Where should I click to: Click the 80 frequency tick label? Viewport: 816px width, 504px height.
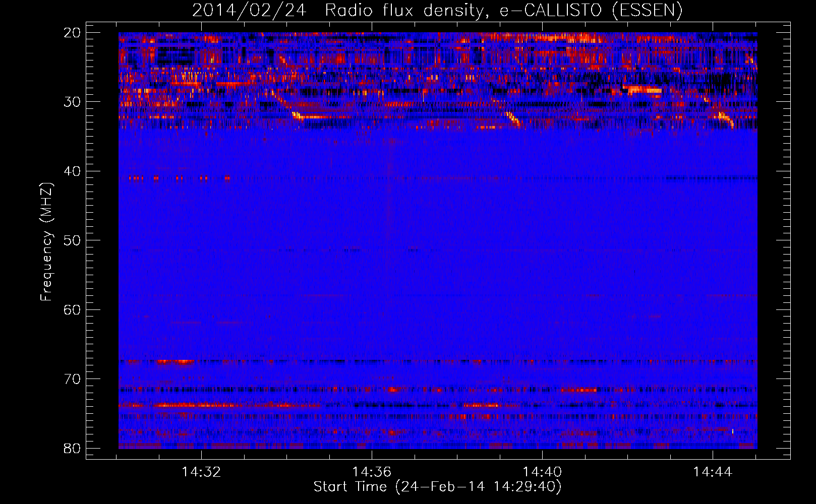click(x=72, y=448)
